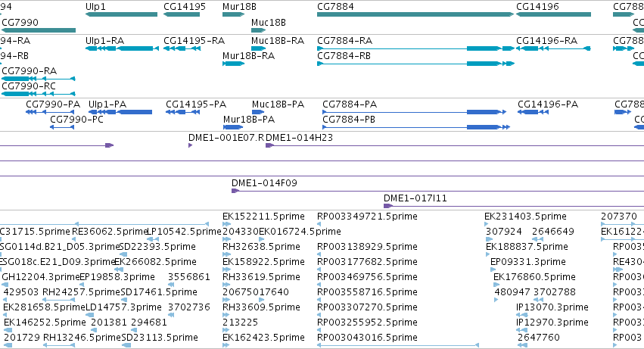This screenshot has width=644, height=349.
Task: Click EST IP13070.3prime
Action: point(552,307)
